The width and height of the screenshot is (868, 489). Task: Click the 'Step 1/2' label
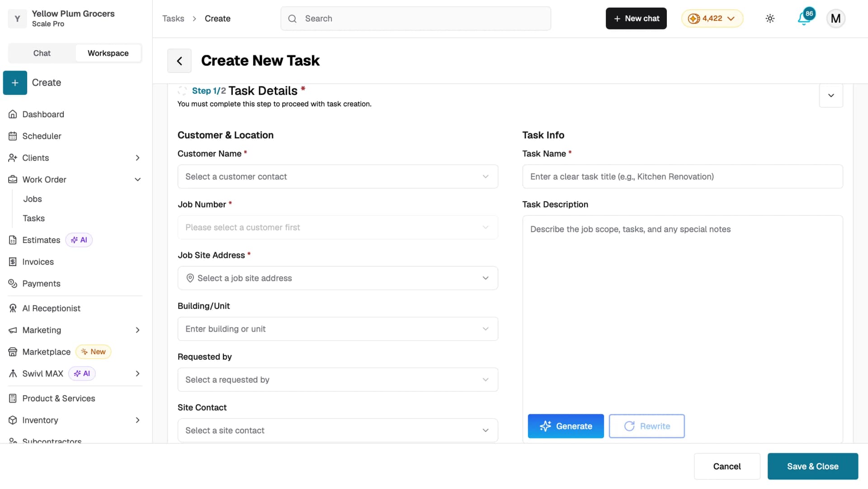pos(209,91)
